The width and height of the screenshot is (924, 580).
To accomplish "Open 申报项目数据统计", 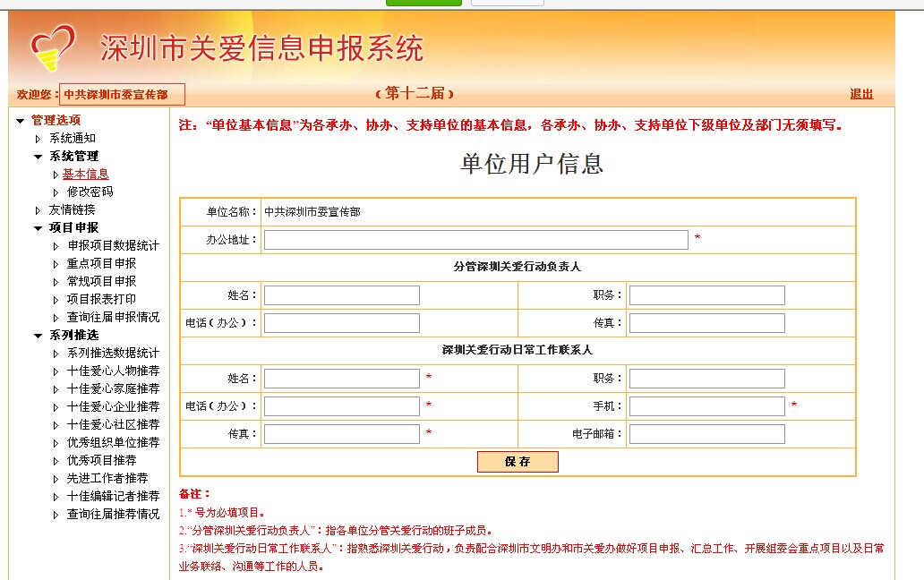I will pyautogui.click(x=113, y=245).
